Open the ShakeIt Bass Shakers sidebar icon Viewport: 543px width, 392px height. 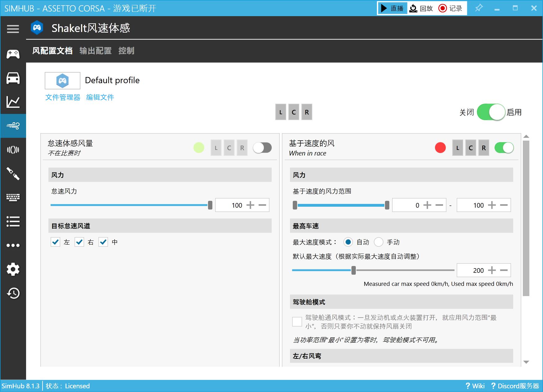point(13,150)
